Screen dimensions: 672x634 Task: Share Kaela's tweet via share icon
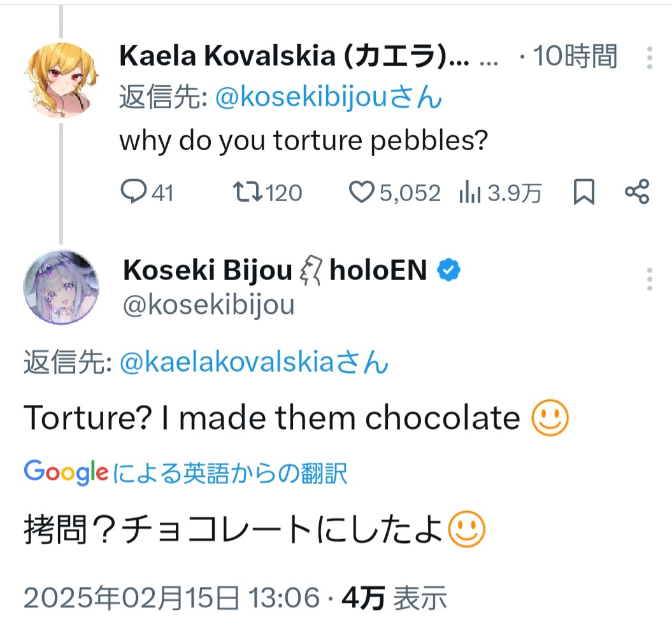click(x=636, y=192)
